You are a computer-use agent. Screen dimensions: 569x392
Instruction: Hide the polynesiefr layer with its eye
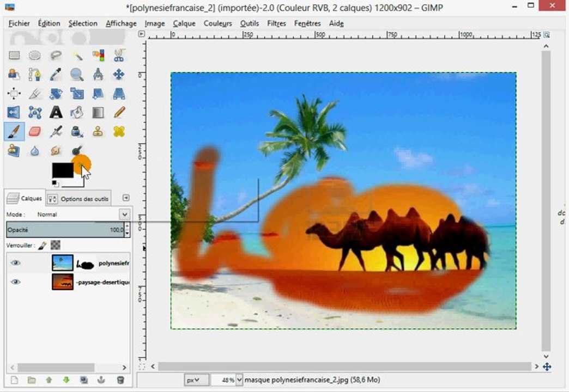click(x=16, y=263)
